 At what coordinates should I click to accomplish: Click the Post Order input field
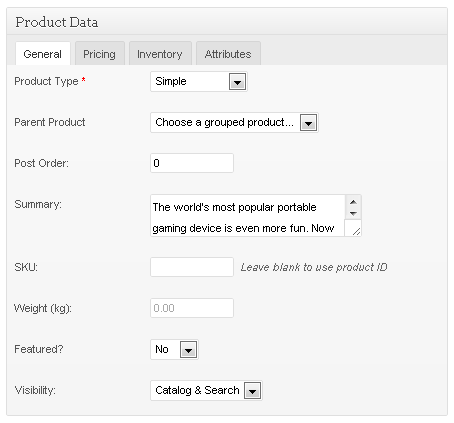click(192, 163)
